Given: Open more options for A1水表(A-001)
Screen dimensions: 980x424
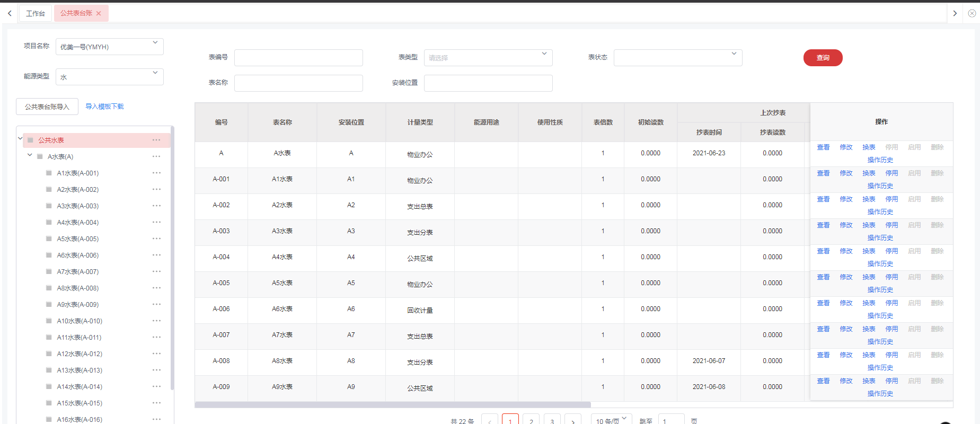Looking at the screenshot, I should click(x=156, y=173).
